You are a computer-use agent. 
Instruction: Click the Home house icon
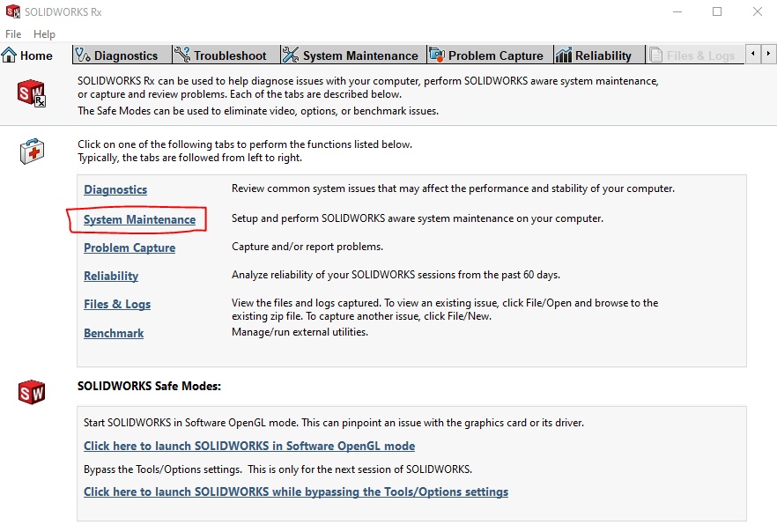(x=9, y=55)
